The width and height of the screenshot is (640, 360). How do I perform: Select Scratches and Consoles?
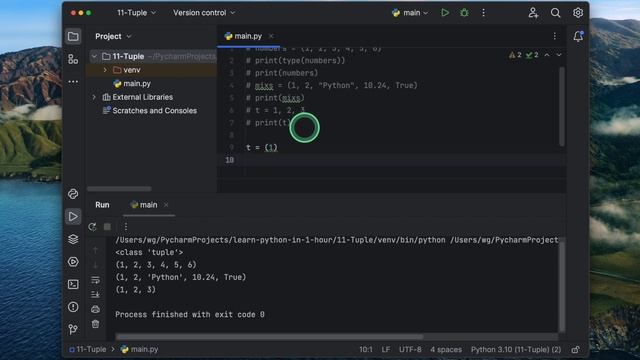point(154,111)
